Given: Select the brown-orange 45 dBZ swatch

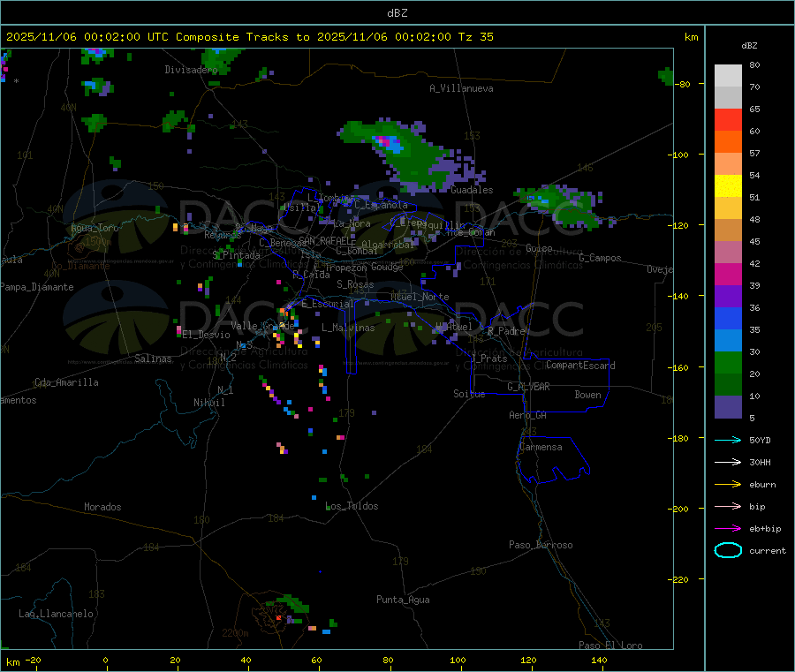Looking at the screenshot, I should click(x=728, y=230).
